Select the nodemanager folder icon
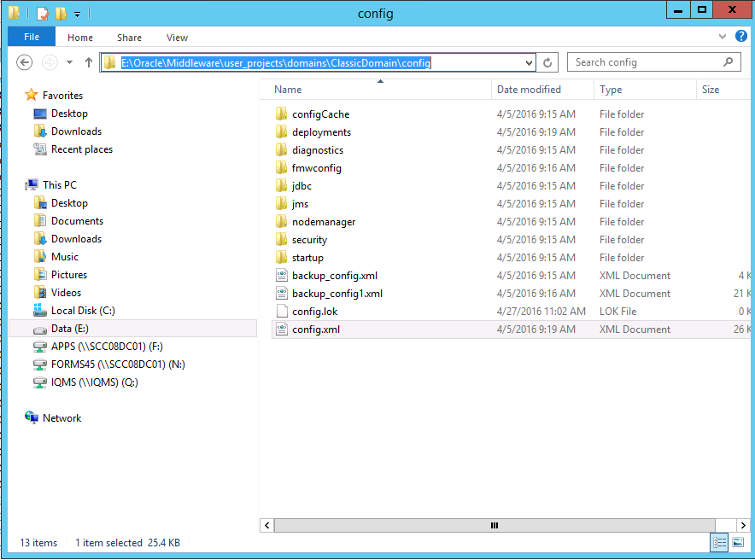755x560 pixels. coord(282,222)
